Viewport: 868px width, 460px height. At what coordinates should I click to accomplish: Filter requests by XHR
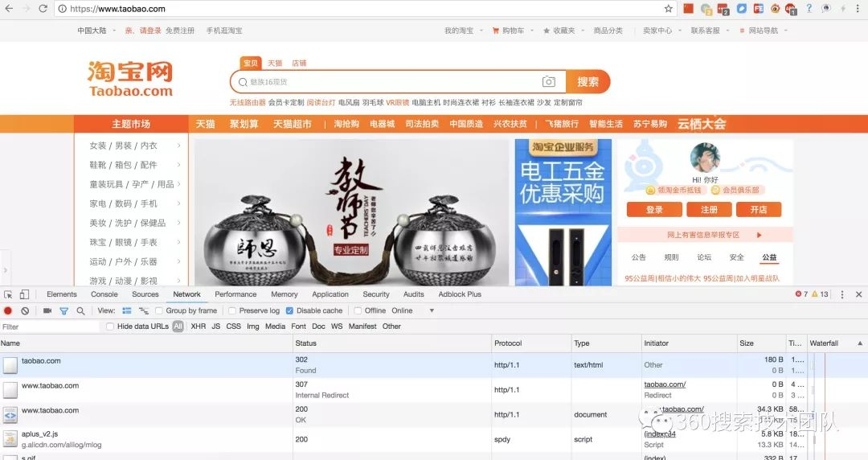(199, 327)
